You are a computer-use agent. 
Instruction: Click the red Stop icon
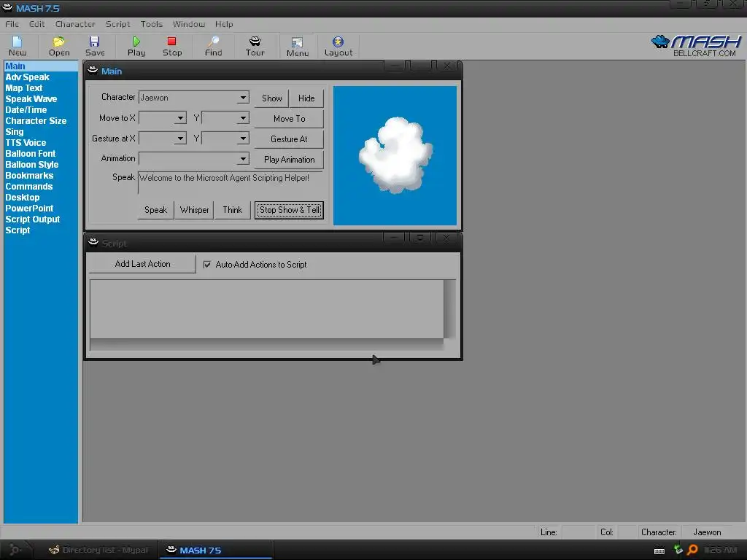pos(172,42)
